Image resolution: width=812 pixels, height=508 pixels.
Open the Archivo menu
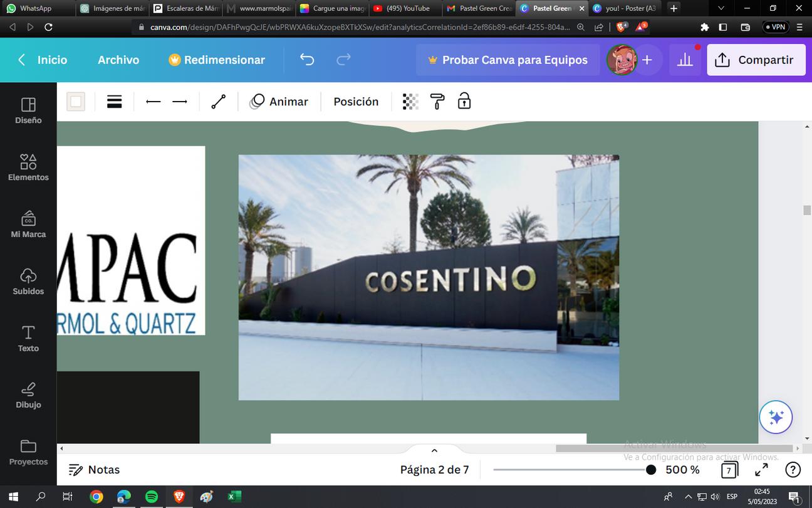[x=118, y=60]
